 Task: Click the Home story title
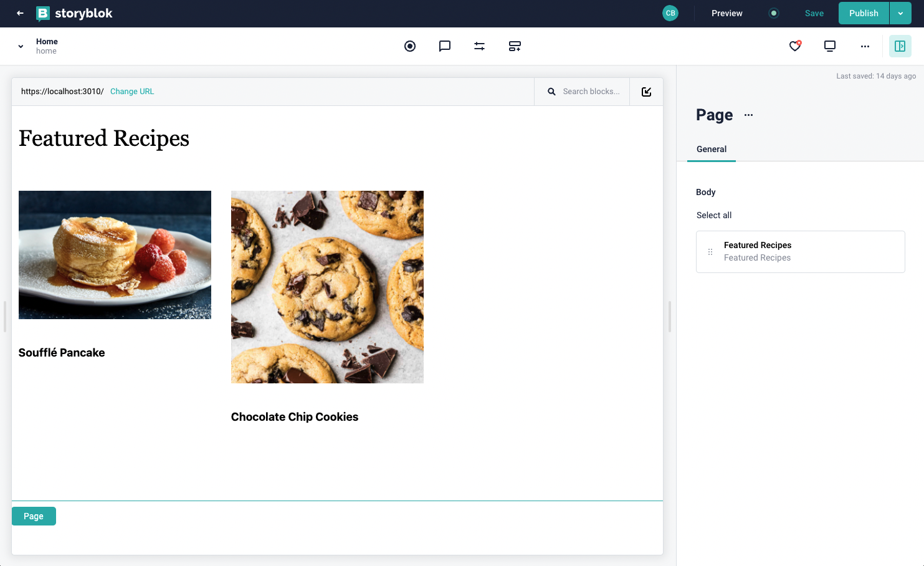(x=47, y=42)
